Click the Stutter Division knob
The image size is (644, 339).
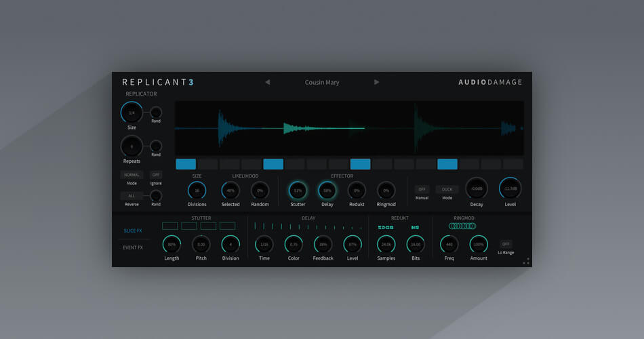[x=230, y=245]
